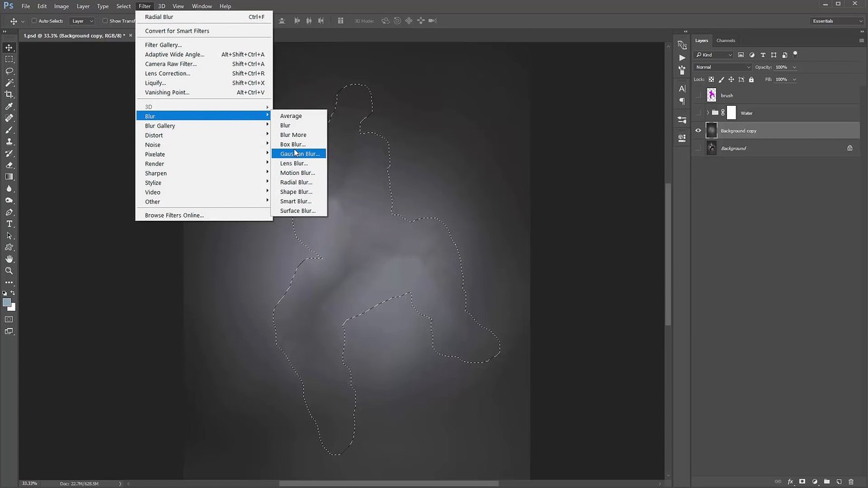Viewport: 868px width, 488px height.
Task: Choose Gaussian Blur from Blur submenu
Action: [x=299, y=154]
